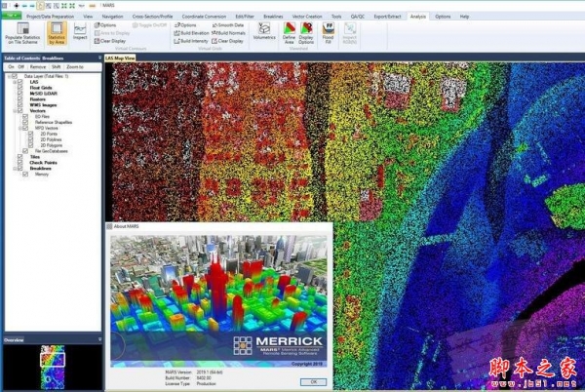Image resolution: width=585 pixels, height=392 pixels.
Task: Click the LAS Map View tab
Action: pos(120,59)
